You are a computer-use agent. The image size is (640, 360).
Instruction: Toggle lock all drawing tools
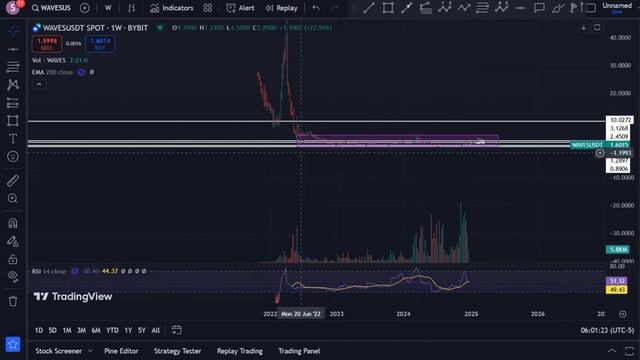coord(13,259)
